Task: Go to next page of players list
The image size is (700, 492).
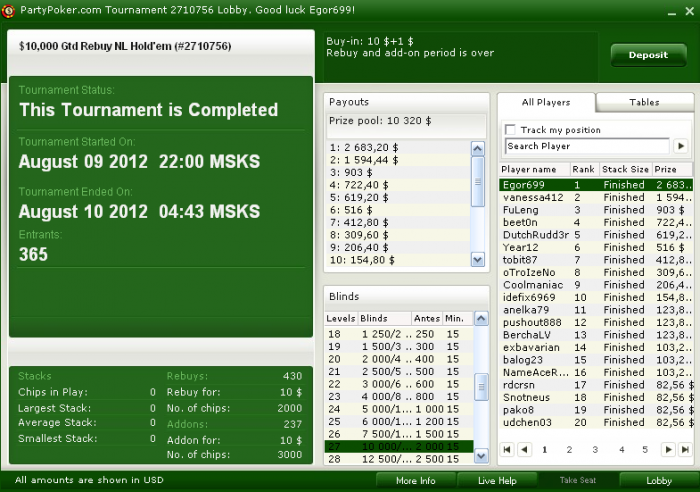Action: (x=666, y=450)
